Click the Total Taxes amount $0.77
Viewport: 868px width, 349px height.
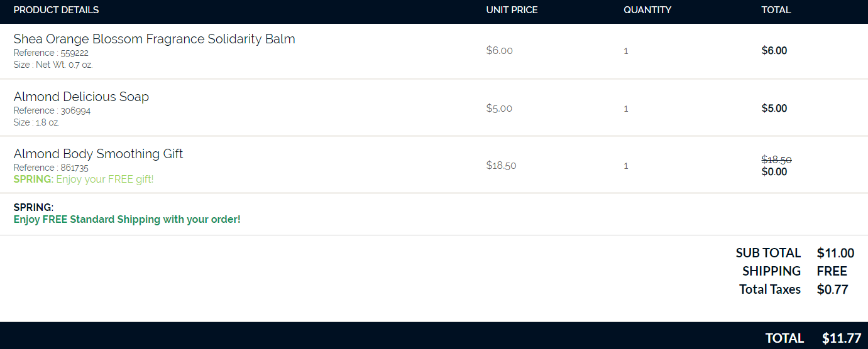click(x=832, y=289)
